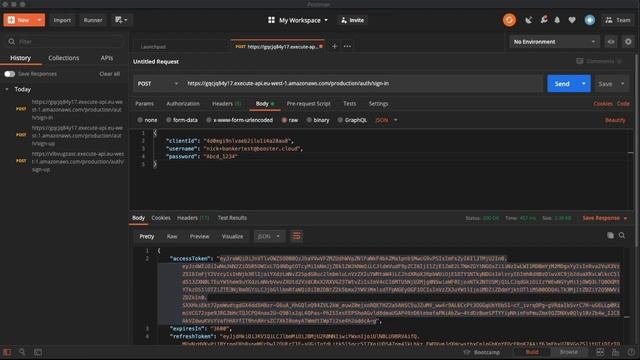640x360 pixels.
Task: Select the binary body type radio
Action: 309,120
